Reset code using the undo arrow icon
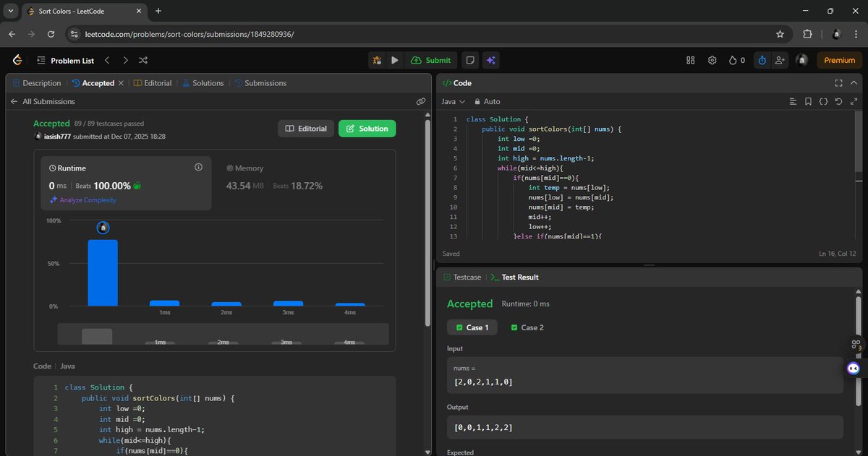868x456 pixels. pos(838,101)
